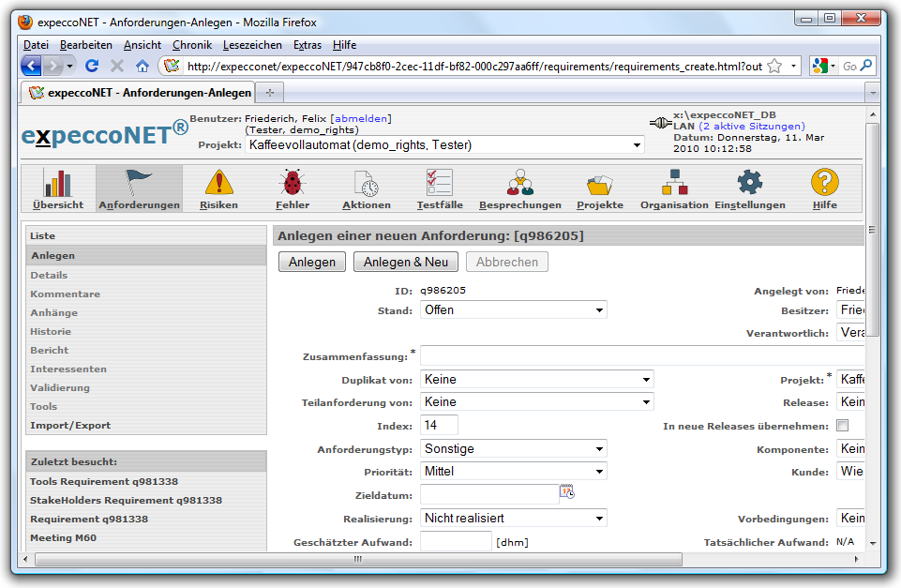Open Einstellungen gear icon
The image size is (901, 588).
(750, 184)
